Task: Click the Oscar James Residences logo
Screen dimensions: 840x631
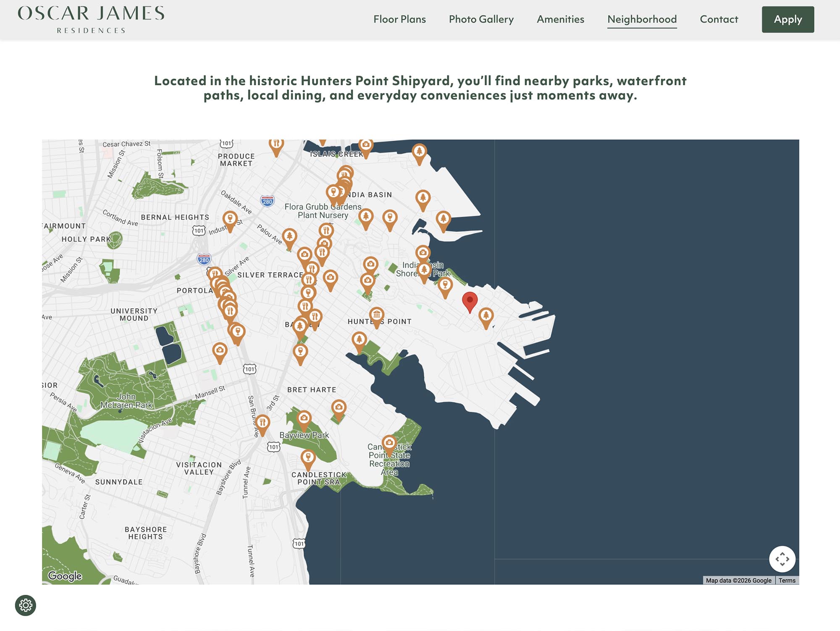Action: coord(91,19)
